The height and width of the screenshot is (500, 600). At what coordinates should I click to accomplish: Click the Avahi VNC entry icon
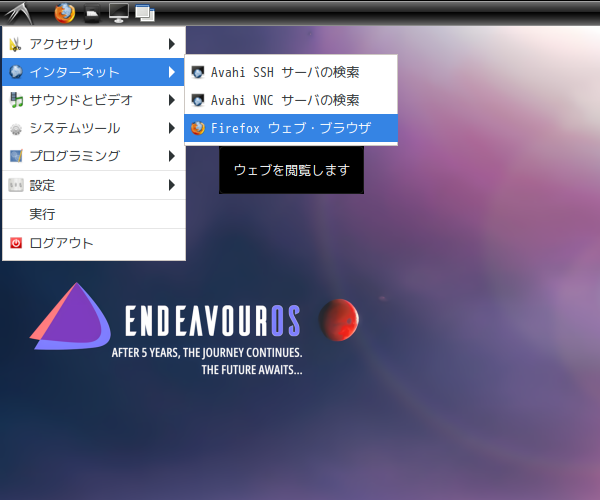click(198, 100)
